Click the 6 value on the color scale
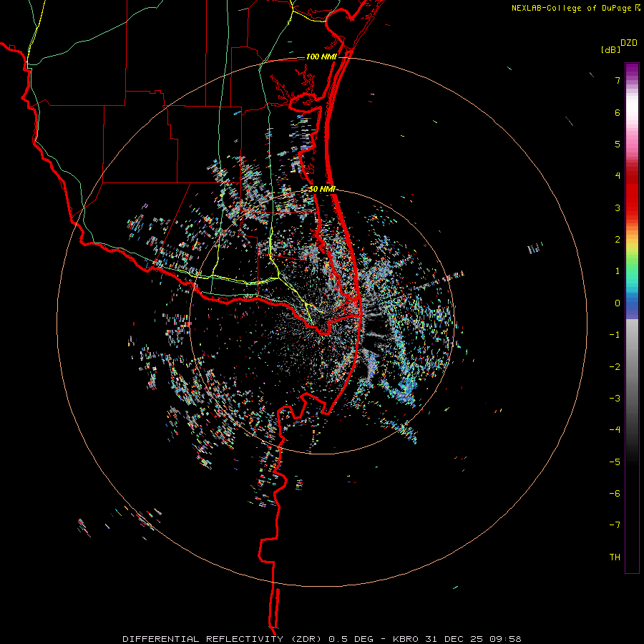This screenshot has width=644, height=644. pos(618,112)
